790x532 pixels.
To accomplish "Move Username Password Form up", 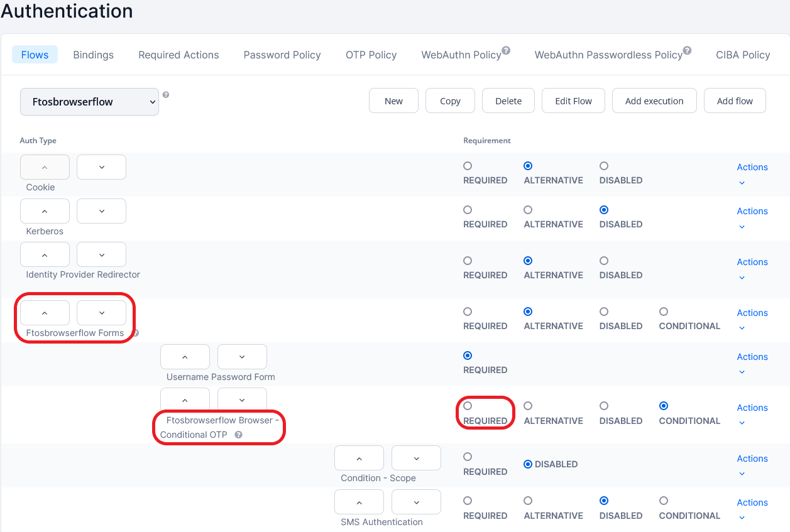I will (185, 356).
